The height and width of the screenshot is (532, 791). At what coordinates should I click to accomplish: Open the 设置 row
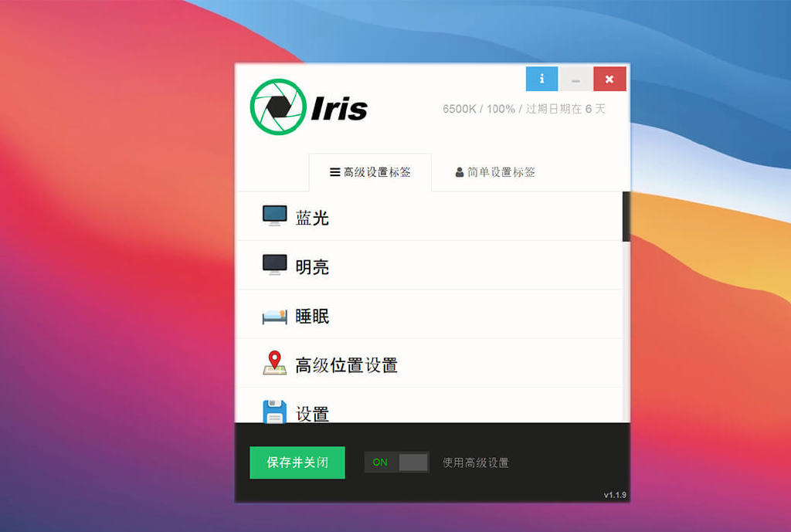coord(429,405)
